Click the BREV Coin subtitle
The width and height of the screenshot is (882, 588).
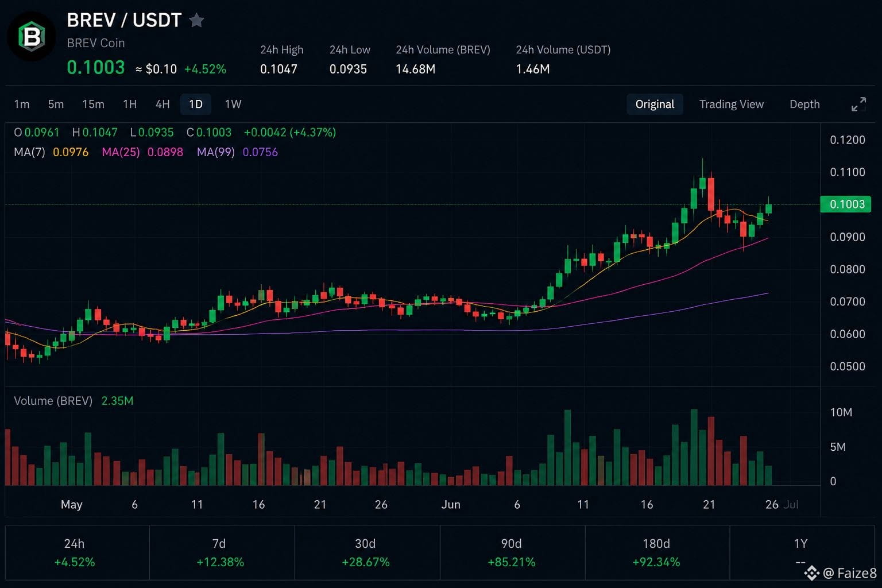coord(95,43)
